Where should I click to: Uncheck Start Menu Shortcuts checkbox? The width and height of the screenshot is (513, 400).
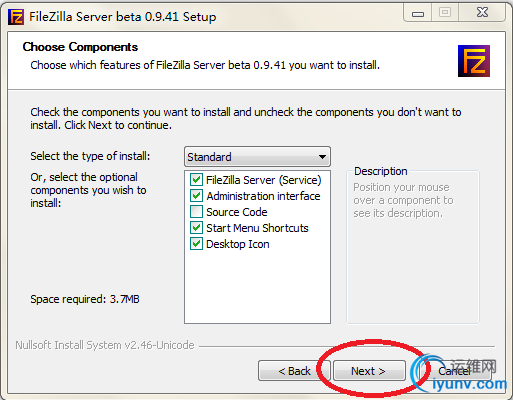pyautogui.click(x=196, y=228)
